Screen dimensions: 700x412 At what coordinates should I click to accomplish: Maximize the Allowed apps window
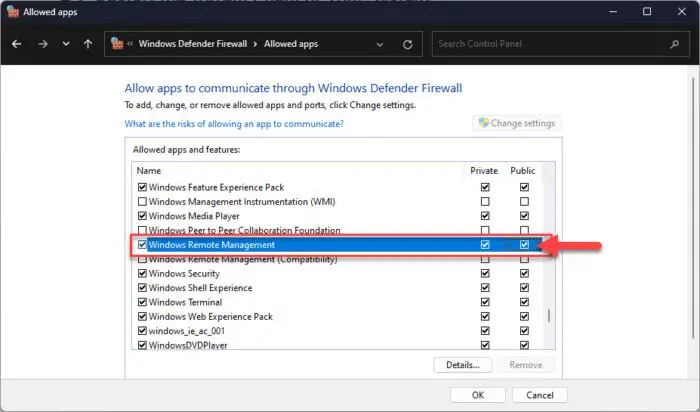(647, 12)
